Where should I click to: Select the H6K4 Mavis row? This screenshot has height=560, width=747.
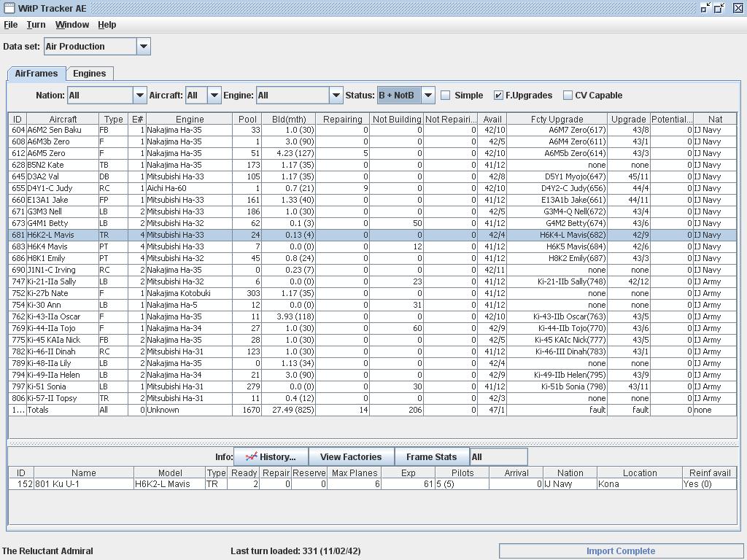373,246
